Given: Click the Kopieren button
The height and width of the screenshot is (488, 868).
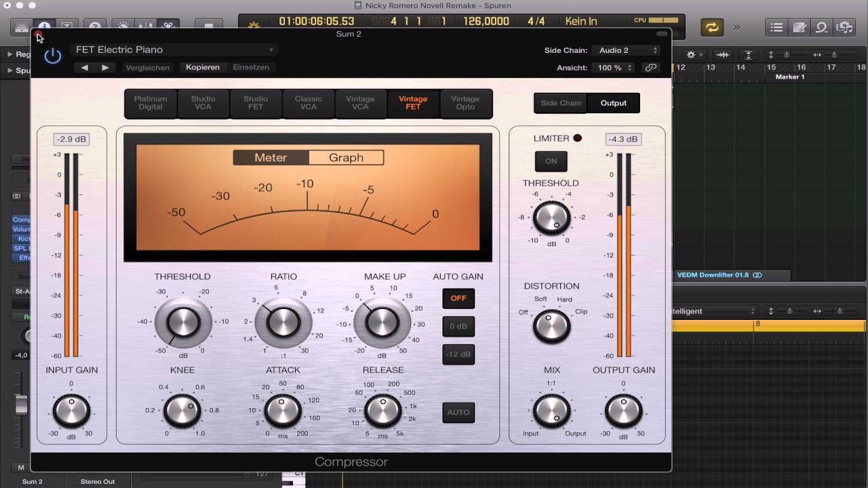Looking at the screenshot, I should pos(203,68).
